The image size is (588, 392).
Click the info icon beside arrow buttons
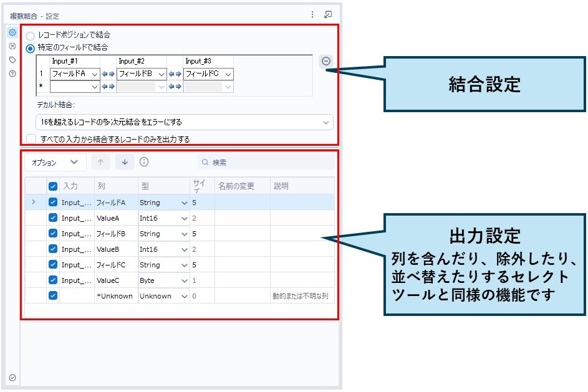pos(144,162)
